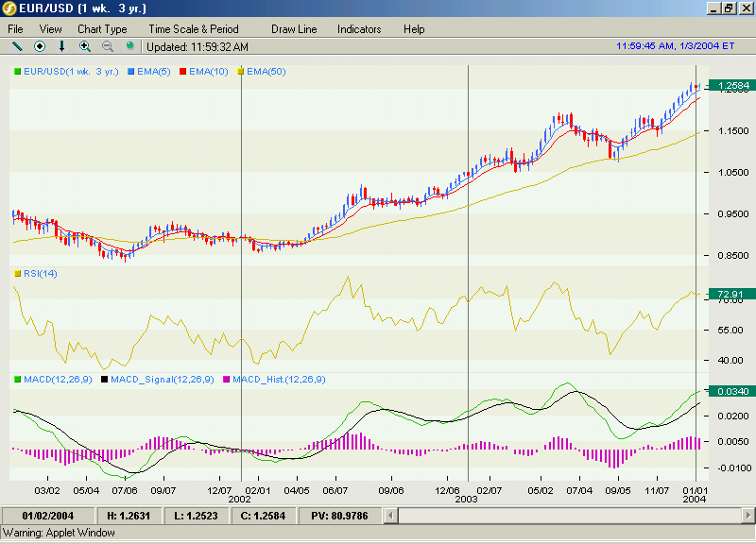Click the 1.2584 current price tag
The height and width of the screenshot is (544, 756).
tap(731, 86)
